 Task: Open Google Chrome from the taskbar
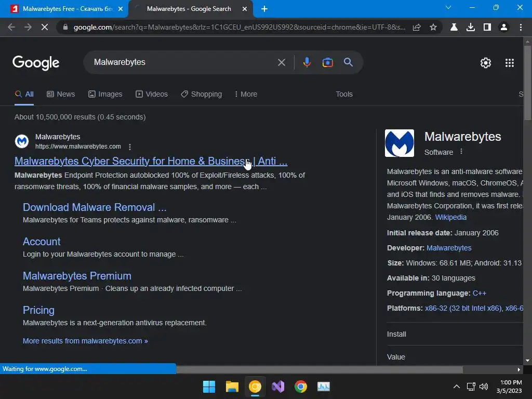(301, 387)
